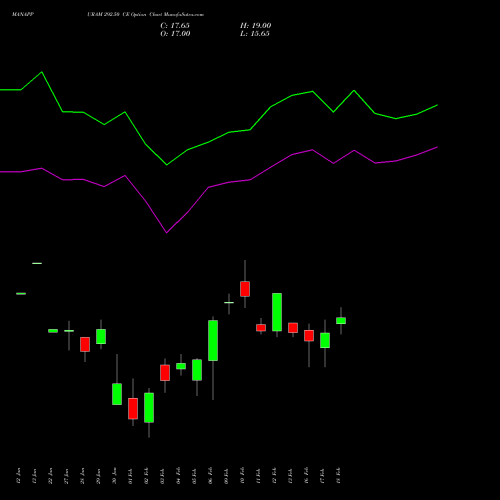Click the last green candle above 18 Feb
Viewport: 500px width, 500px height.
click(x=341, y=321)
